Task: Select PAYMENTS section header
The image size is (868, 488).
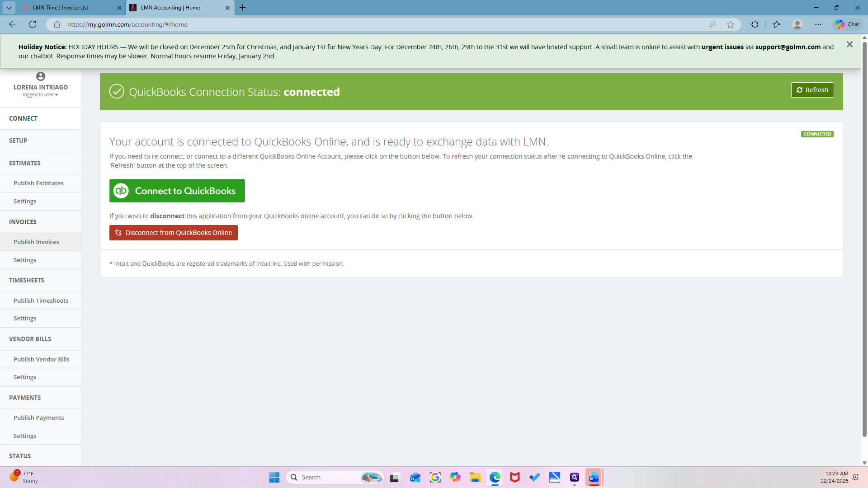Action: tap(41, 398)
